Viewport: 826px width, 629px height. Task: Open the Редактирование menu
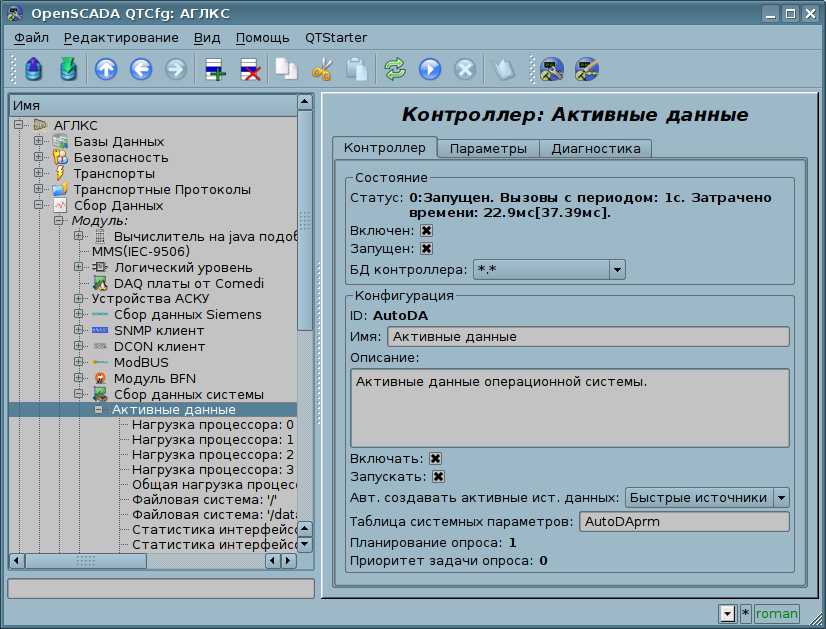pos(120,38)
